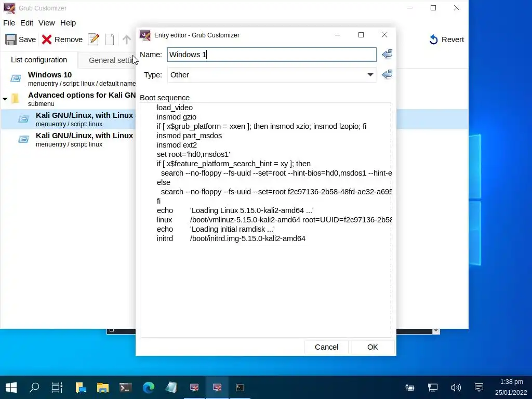Click the second Kali GNU/Linux entry icon
532x399 pixels.
pyautogui.click(x=23, y=139)
